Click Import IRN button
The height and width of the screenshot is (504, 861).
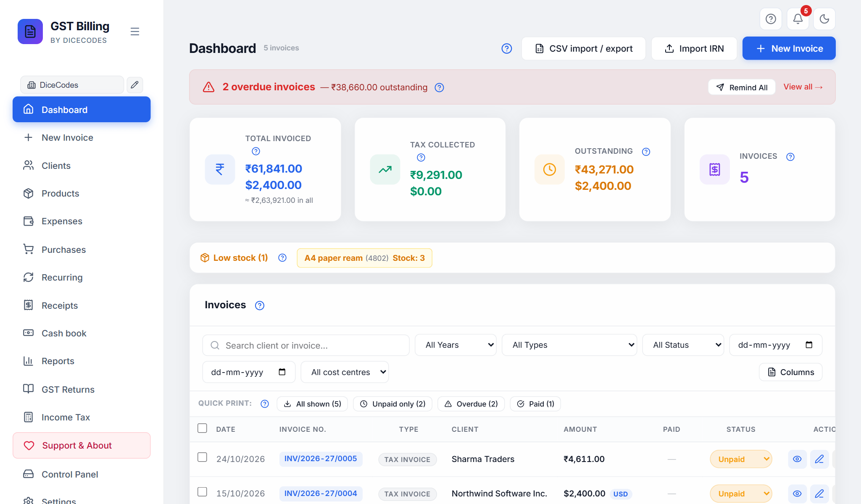click(694, 48)
